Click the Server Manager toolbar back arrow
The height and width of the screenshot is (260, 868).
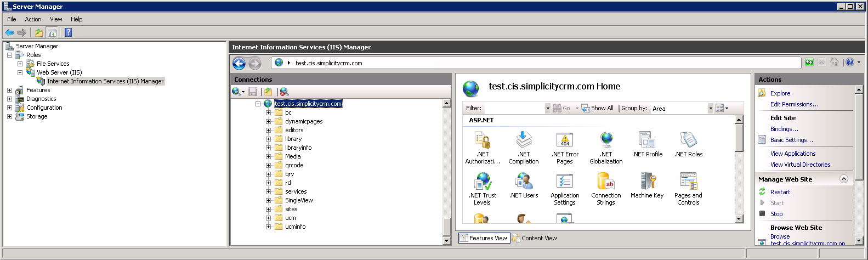point(9,32)
